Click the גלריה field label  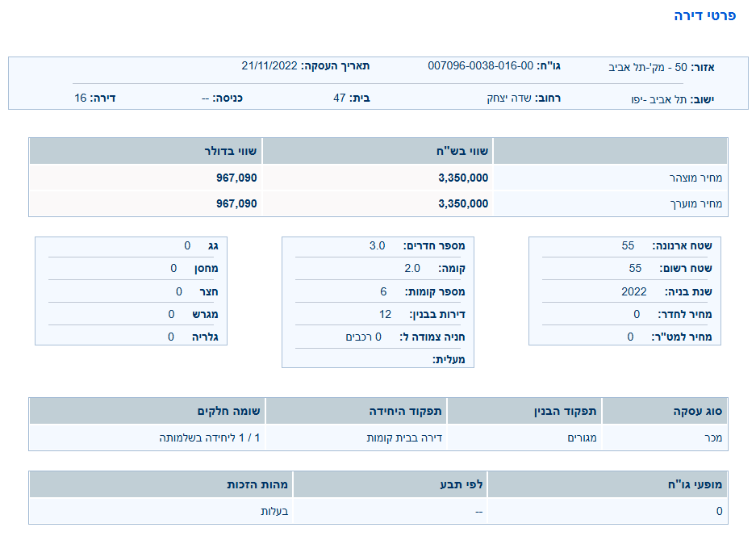tap(205, 337)
